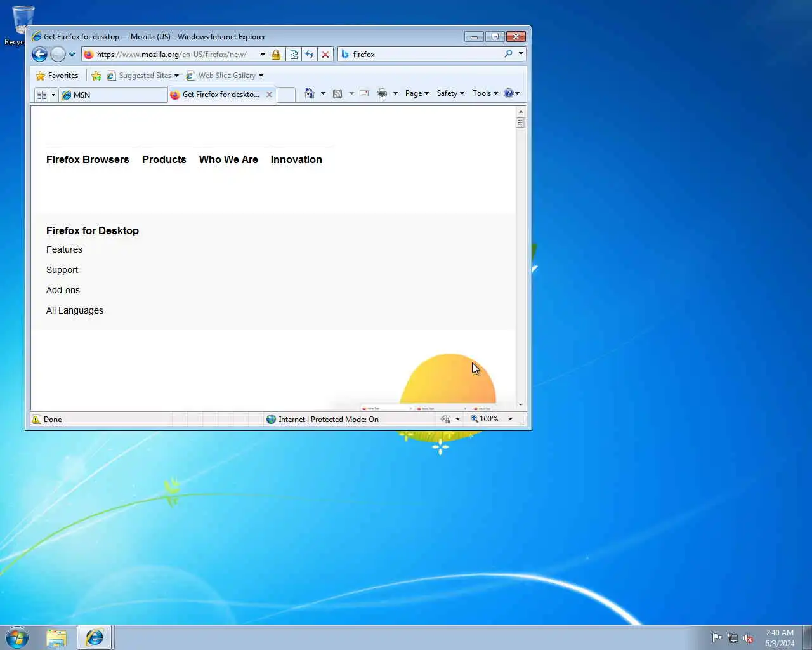Open Web Slice Gallery in favorites bar
This screenshot has width=812, height=650.
(225, 76)
